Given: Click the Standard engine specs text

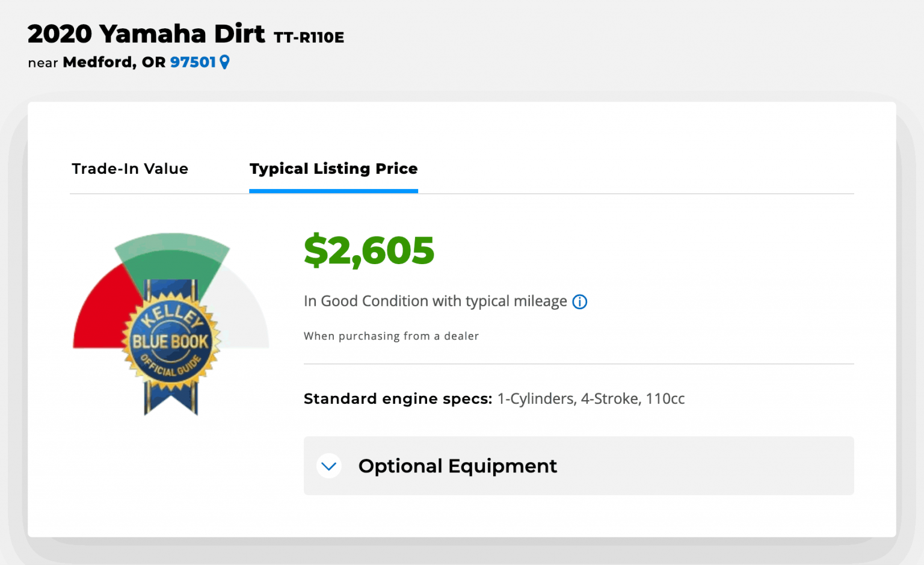Looking at the screenshot, I should [x=398, y=398].
